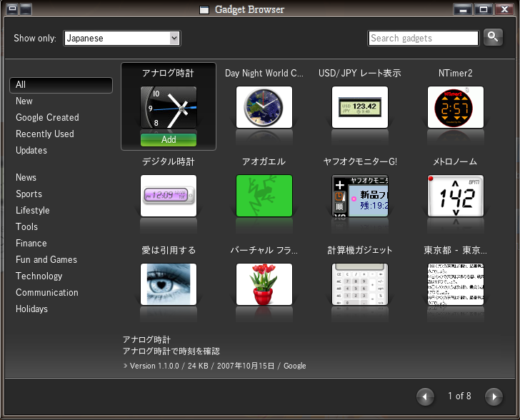Select the All category
Image resolution: width=520 pixels, height=420 pixels.
61,85
